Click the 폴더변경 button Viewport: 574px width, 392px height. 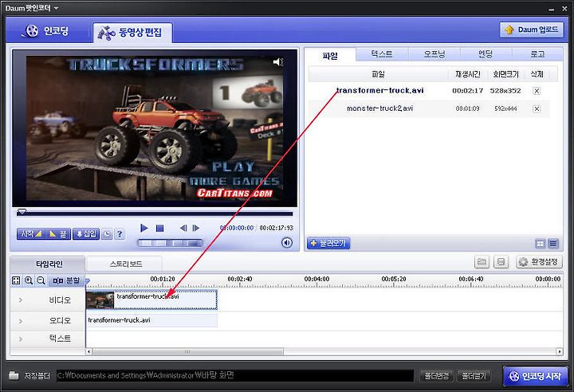coord(436,375)
